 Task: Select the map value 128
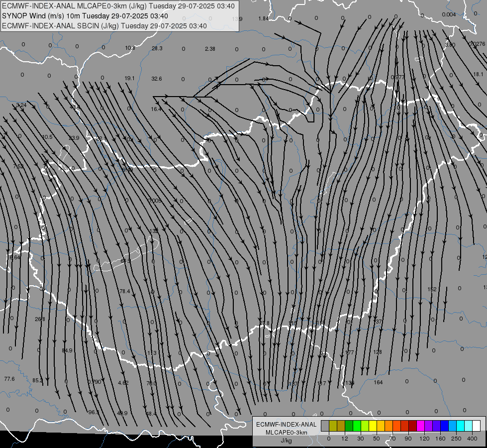click(378, 352)
